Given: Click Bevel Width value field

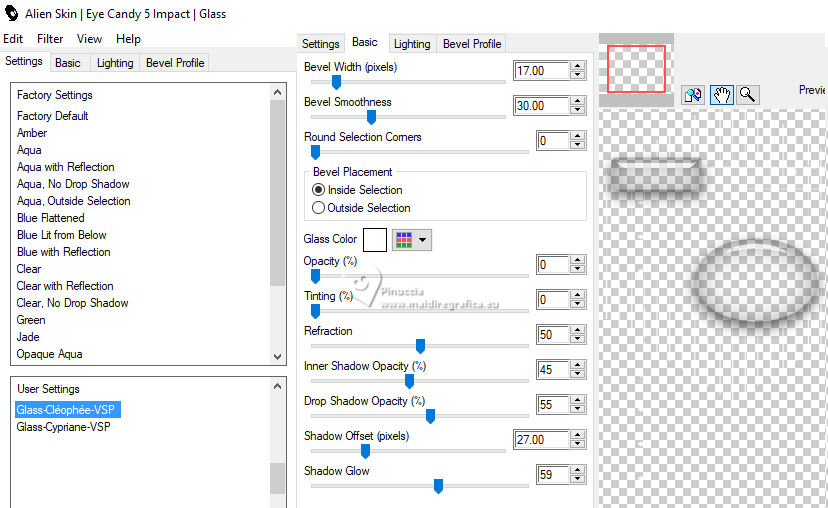Looking at the screenshot, I should coord(541,71).
